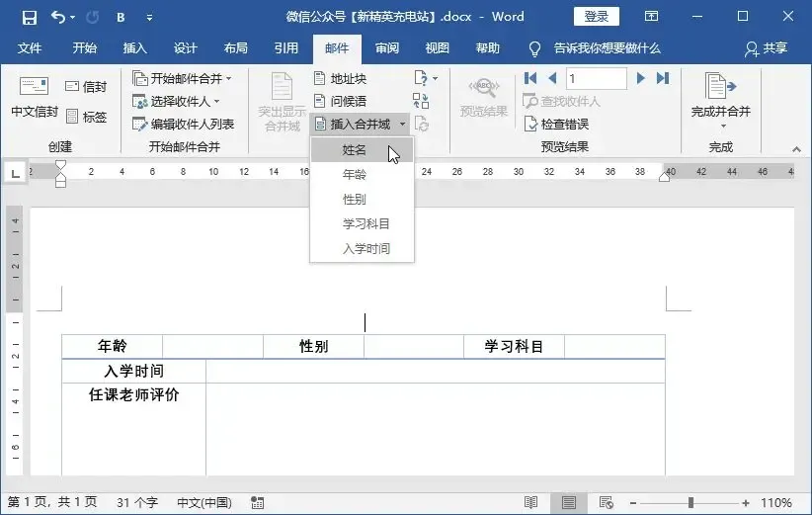The height and width of the screenshot is (515, 812).
Task: Switch to the 帮助 tab
Action: point(488,48)
